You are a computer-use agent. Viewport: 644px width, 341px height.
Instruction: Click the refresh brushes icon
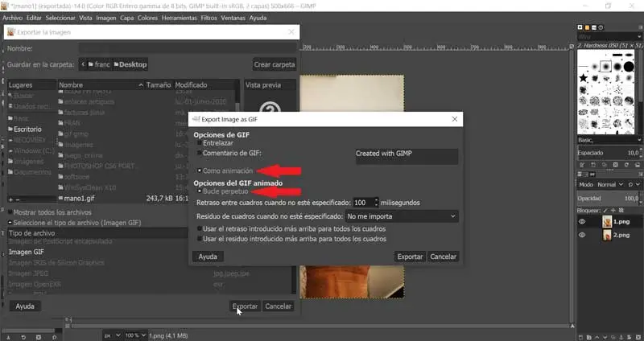[627, 165]
